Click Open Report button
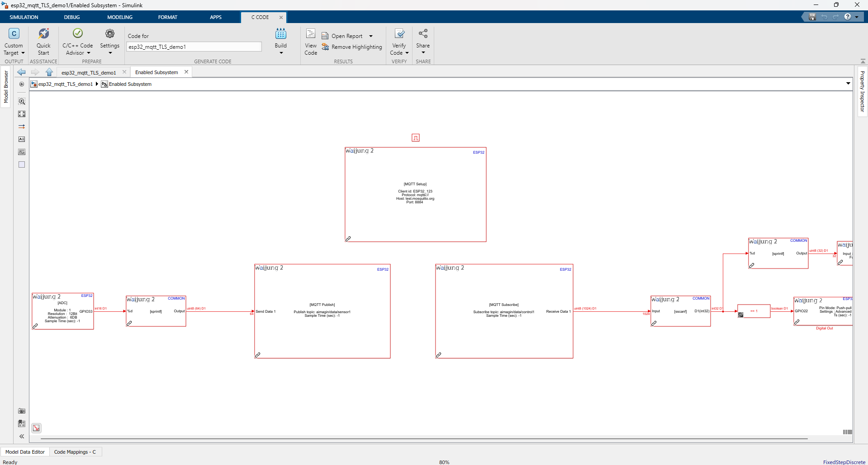The image size is (868, 465). (342, 36)
